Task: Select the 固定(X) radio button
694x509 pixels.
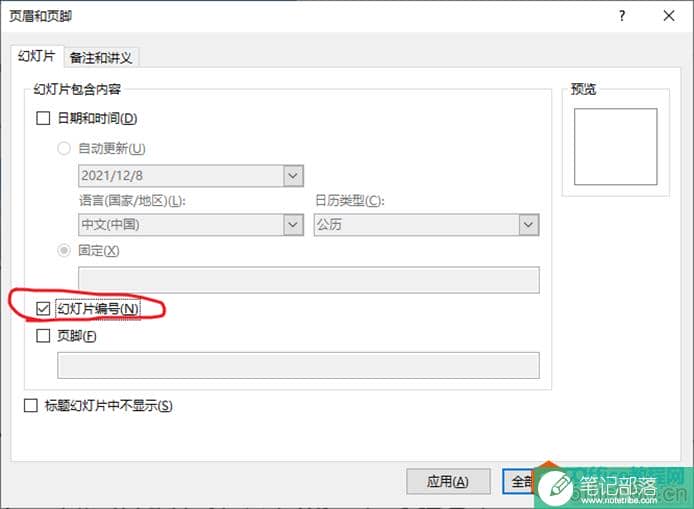Action: pos(64,251)
